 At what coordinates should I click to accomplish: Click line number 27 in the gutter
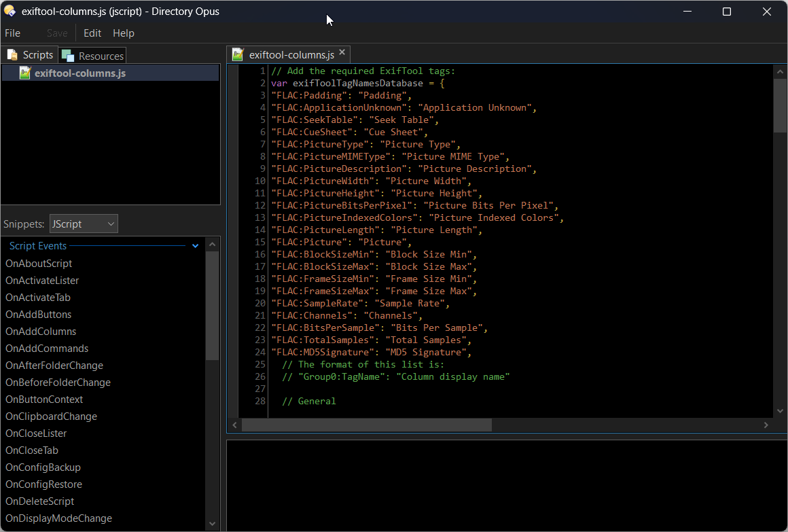point(259,389)
